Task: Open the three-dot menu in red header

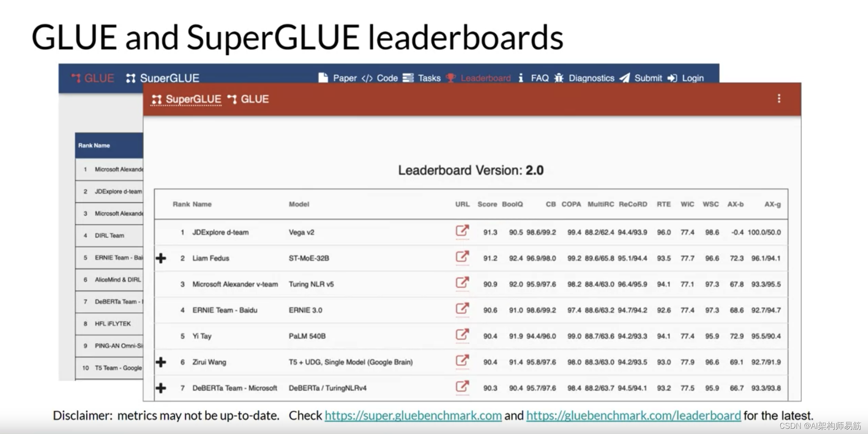Action: (779, 99)
